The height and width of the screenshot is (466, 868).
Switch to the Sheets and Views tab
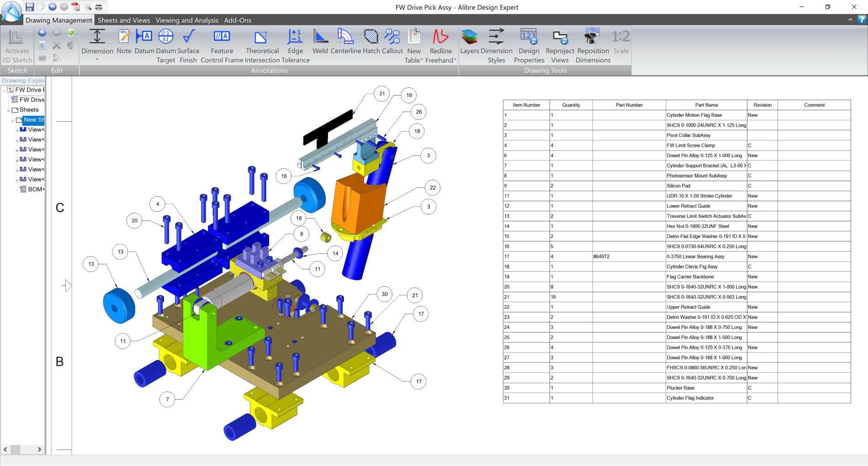click(x=124, y=20)
